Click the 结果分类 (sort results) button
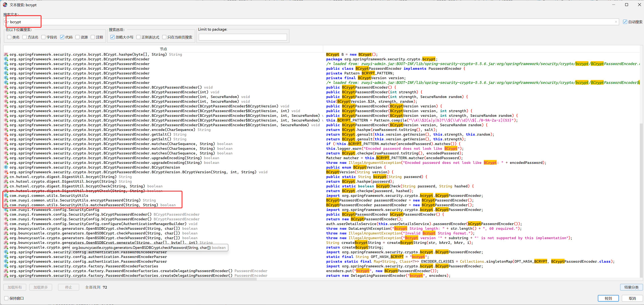The height and width of the screenshot is (305, 644). pyautogui.click(x=632, y=287)
